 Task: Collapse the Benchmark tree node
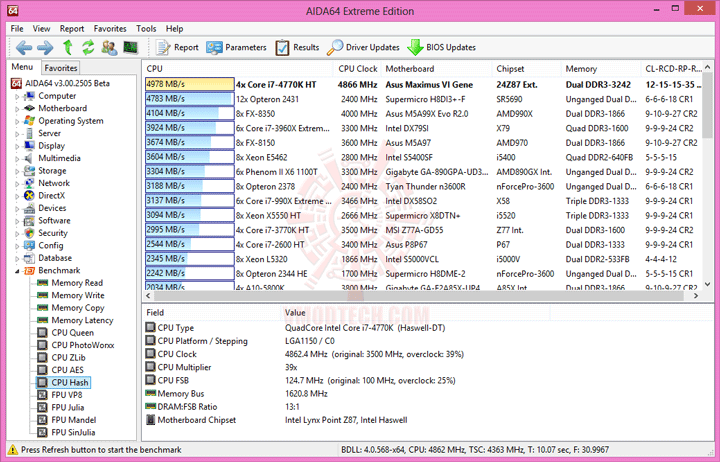17,271
